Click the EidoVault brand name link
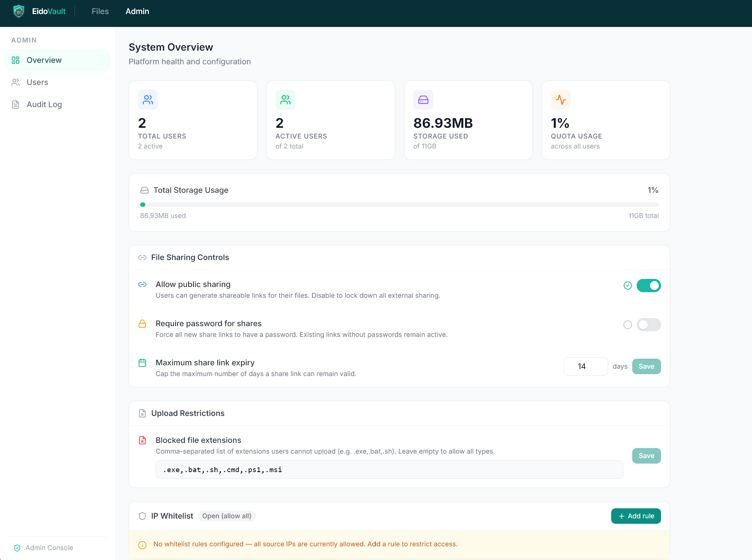752x560 pixels. 49,11
